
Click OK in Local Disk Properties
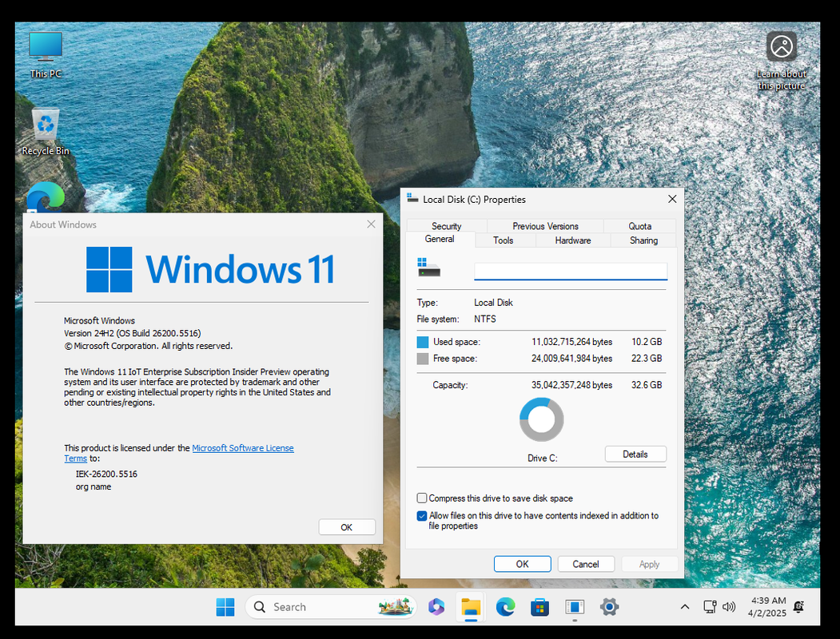[x=523, y=564]
